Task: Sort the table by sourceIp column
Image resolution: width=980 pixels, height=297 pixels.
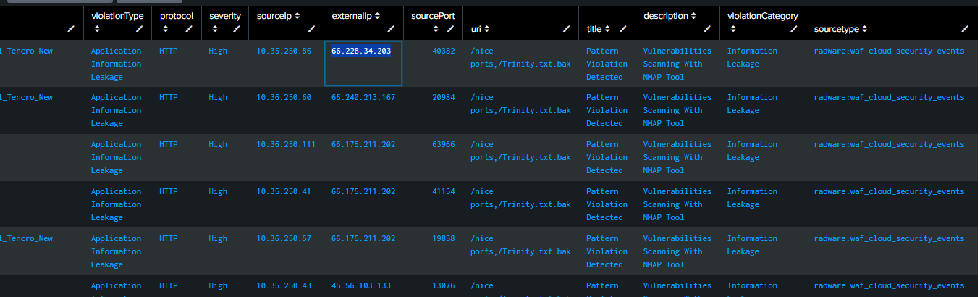Action: pyautogui.click(x=297, y=15)
